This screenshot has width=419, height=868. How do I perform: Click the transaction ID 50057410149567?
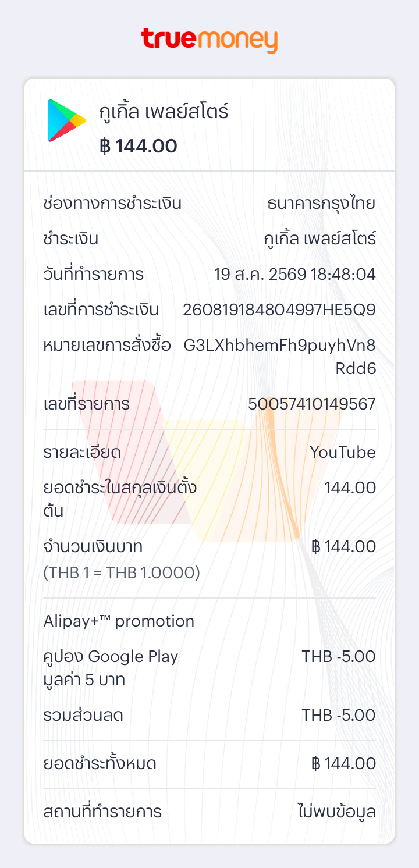pyautogui.click(x=312, y=404)
